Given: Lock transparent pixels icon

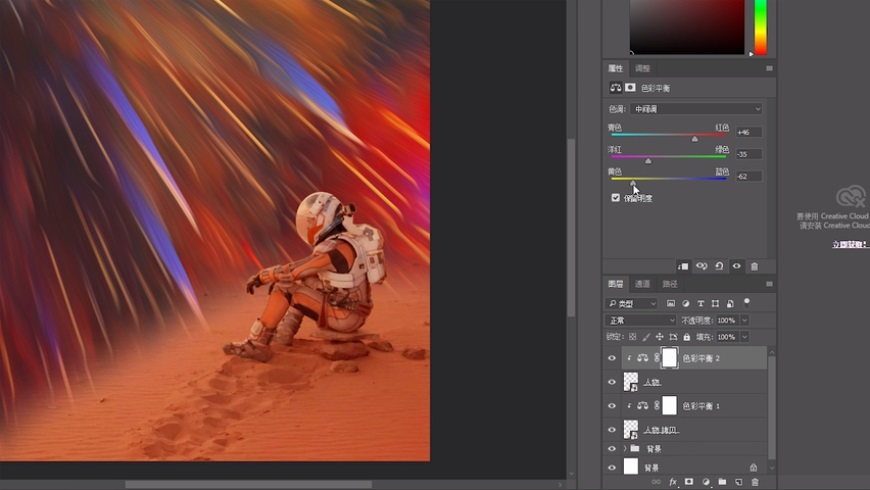Looking at the screenshot, I should (633, 337).
